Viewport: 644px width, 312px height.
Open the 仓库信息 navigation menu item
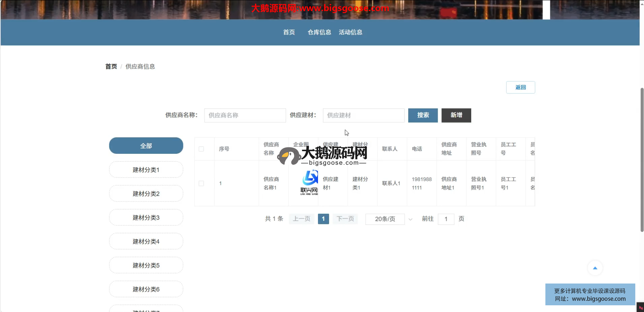pyautogui.click(x=319, y=32)
